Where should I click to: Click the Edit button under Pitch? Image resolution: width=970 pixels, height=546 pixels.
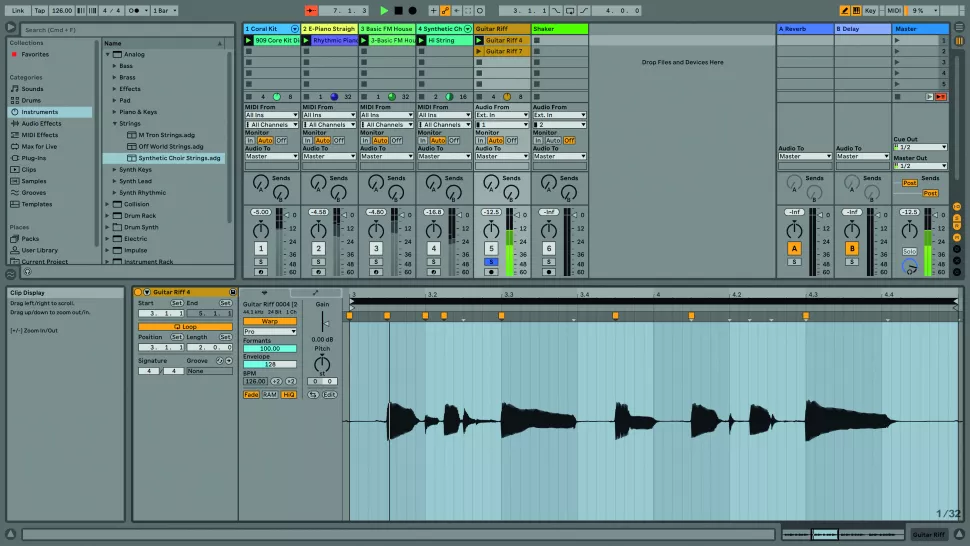329,394
